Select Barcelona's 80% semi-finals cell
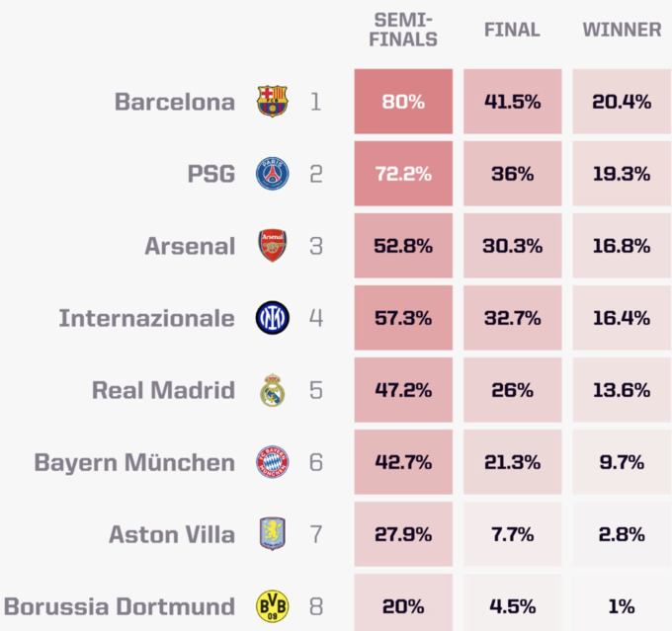This screenshot has width=672, height=631. point(403,102)
